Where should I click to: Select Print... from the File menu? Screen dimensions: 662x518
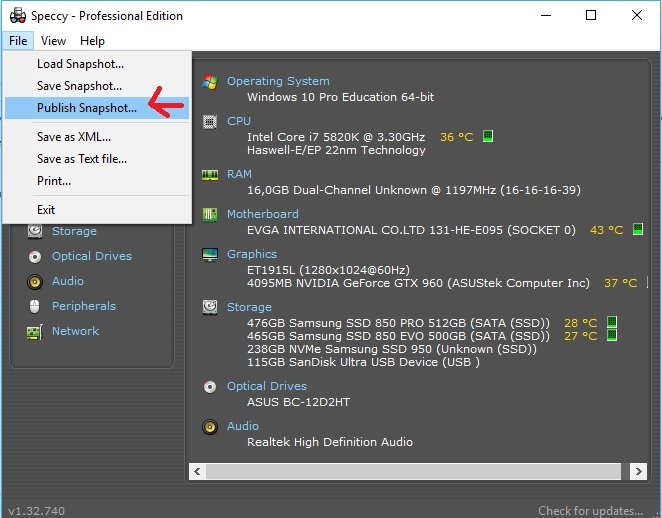[x=97, y=181]
